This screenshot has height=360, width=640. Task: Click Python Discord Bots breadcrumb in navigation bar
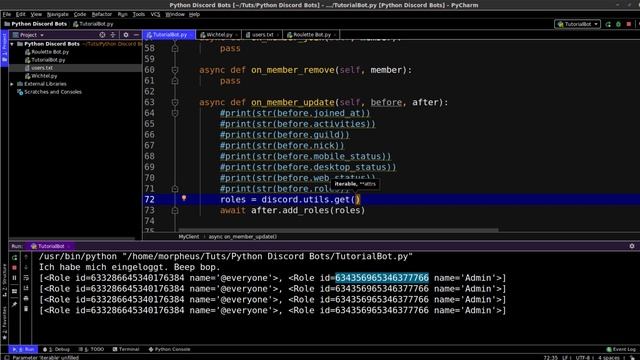tap(36, 24)
